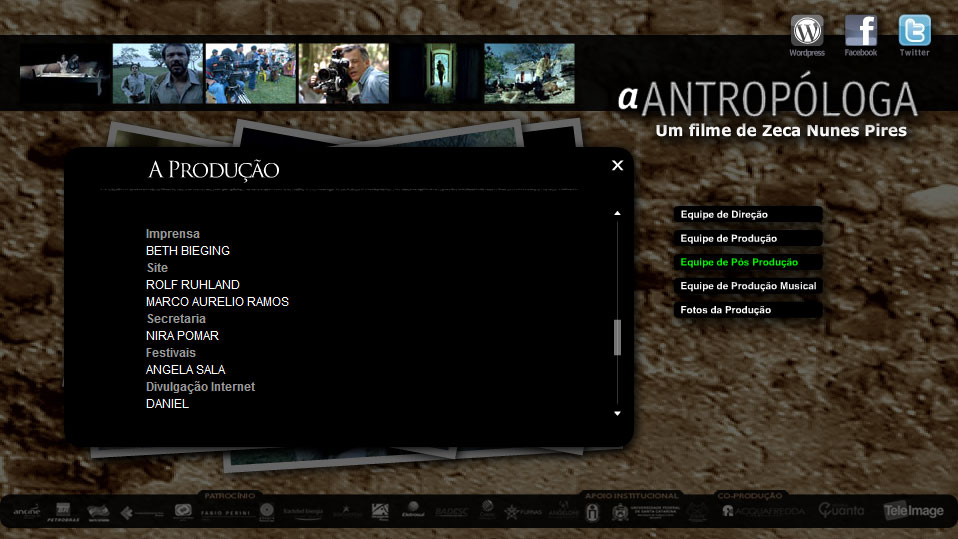
Task: Click the BADESC sponsor logo
Action: pos(452,512)
